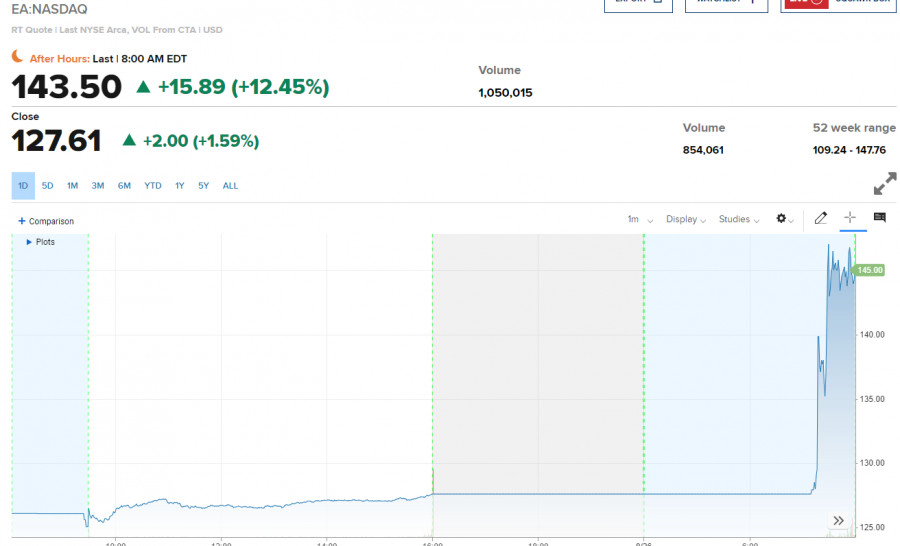Viewport: 900px width, 546px height.
Task: Show year-to-date with YTD tab
Action: (x=152, y=185)
